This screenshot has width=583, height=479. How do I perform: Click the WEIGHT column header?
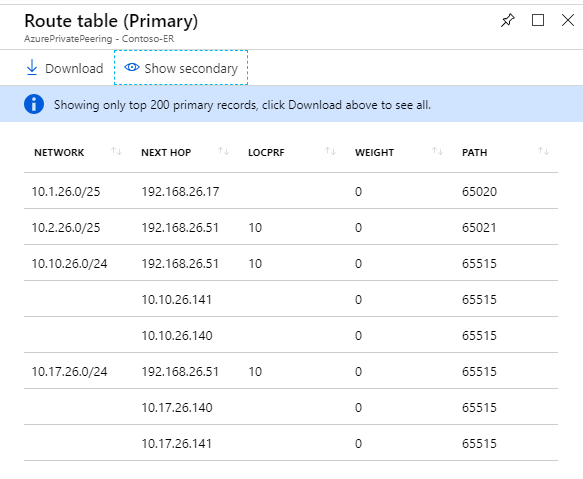[374, 152]
